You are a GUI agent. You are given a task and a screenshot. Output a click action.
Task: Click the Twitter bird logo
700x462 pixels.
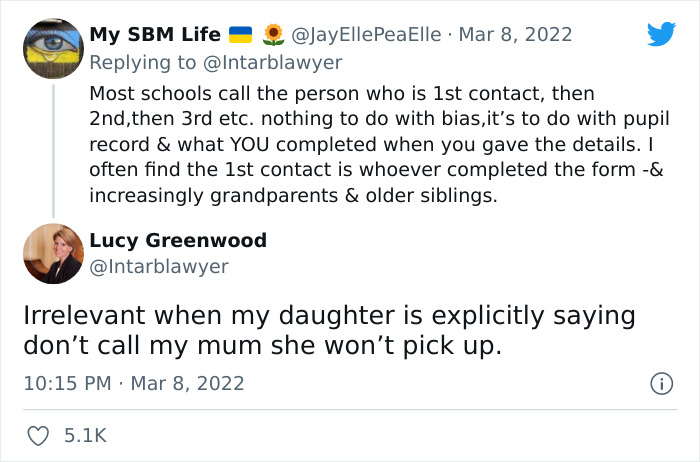click(x=661, y=34)
